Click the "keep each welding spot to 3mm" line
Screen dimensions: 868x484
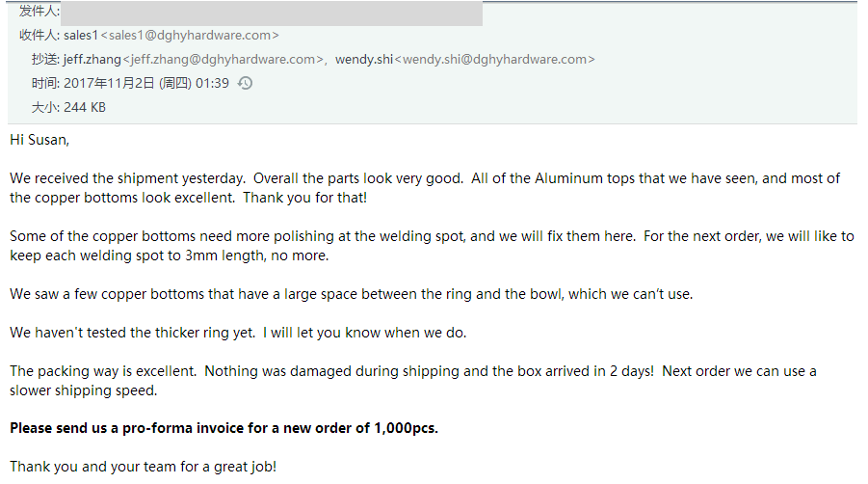point(169,255)
